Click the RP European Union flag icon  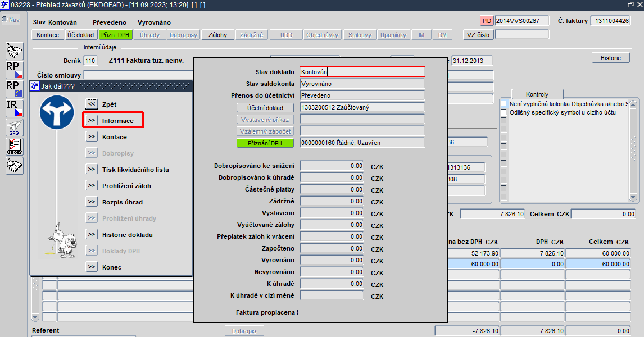click(14, 89)
